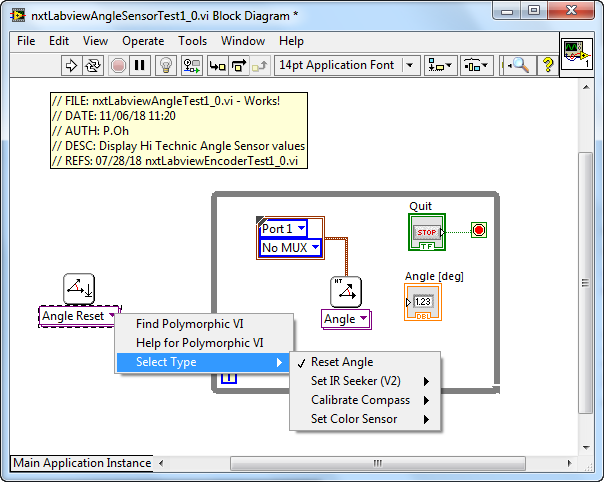Click the greyed Step Out button
The image size is (604, 482).
tap(259, 65)
